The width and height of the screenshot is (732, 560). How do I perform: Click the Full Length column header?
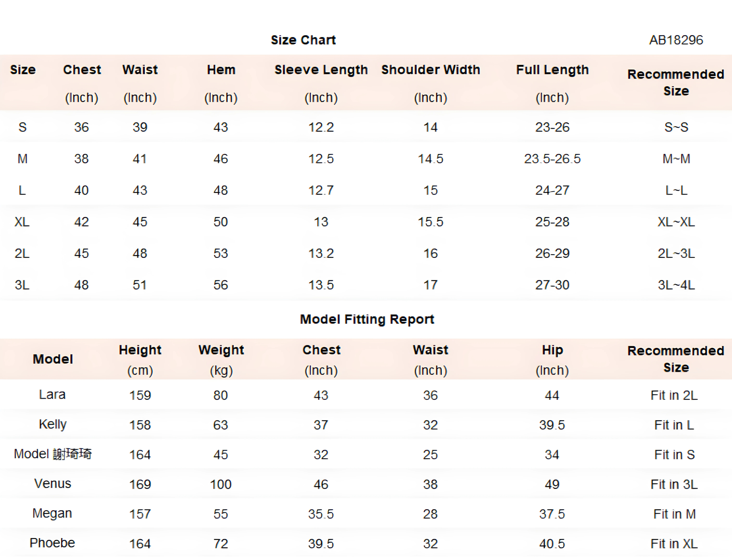click(x=552, y=70)
